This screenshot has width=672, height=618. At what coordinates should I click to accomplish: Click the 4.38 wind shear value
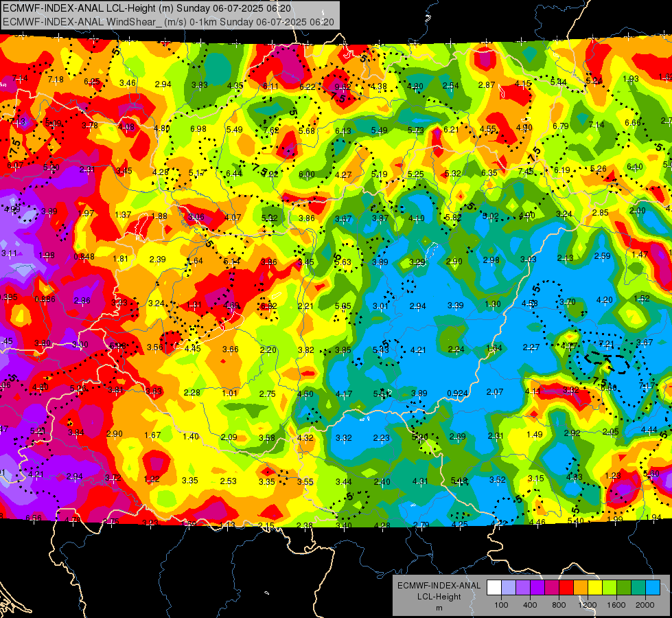click(x=379, y=87)
